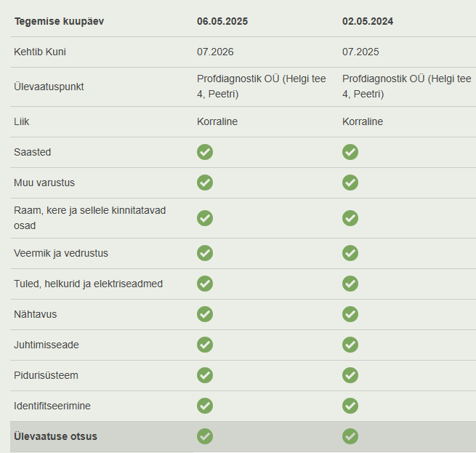Click Tuled, helkurid checkmark under 06.05.2025

point(205,284)
